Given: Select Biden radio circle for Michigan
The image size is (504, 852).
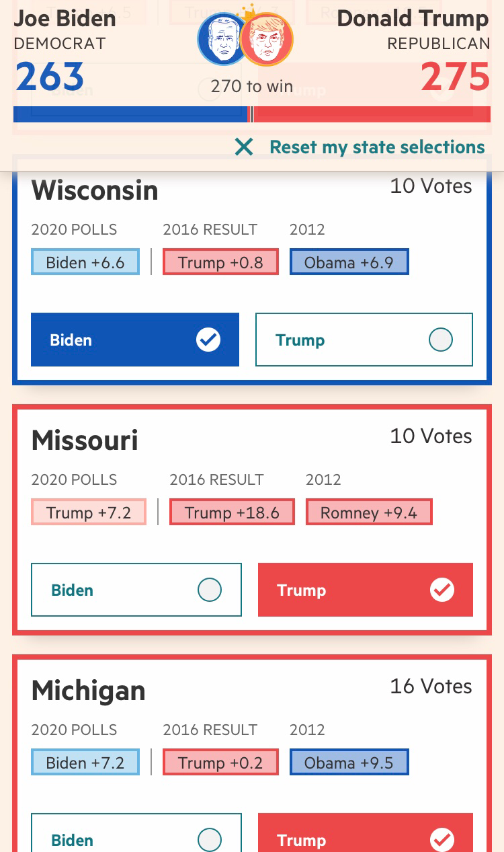Looking at the screenshot, I should [210, 840].
